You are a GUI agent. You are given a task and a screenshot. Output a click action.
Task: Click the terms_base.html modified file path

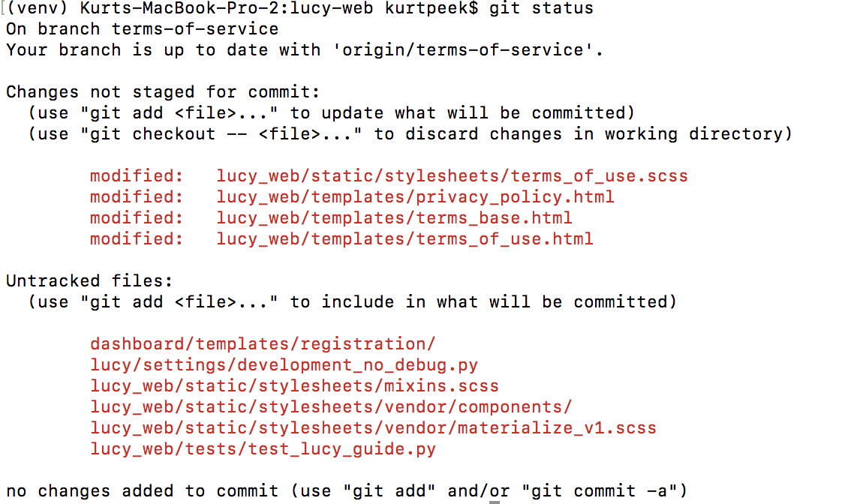(394, 218)
